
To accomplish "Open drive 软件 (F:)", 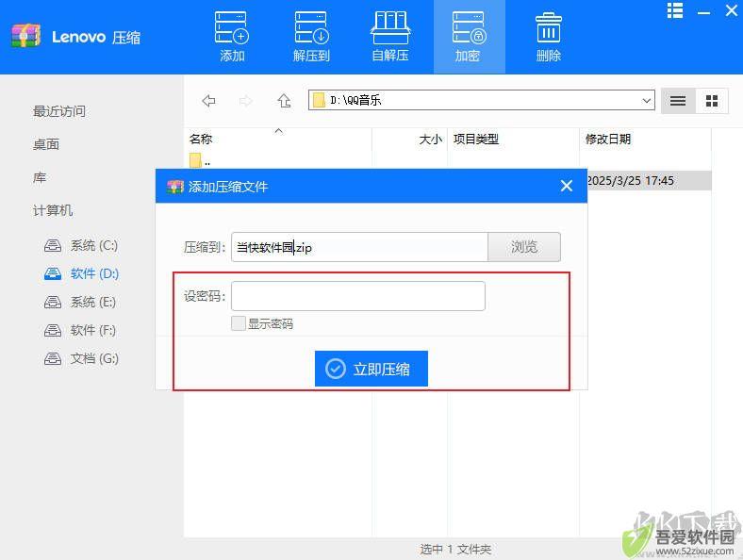I will (80, 330).
